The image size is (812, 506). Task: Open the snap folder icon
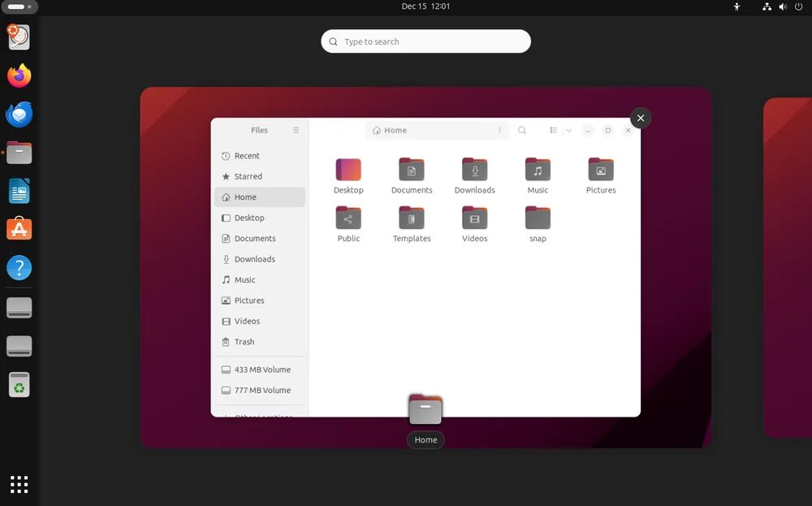point(538,218)
